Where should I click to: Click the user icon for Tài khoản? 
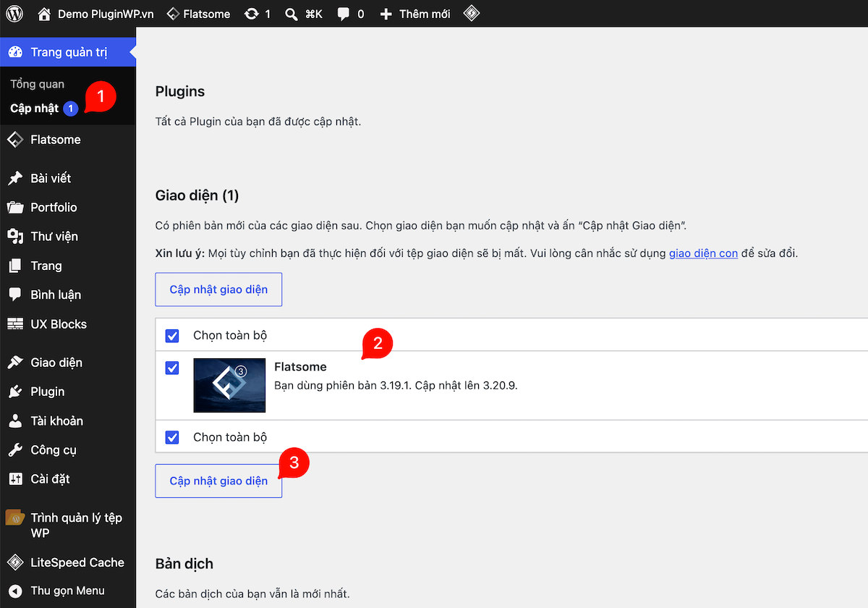(15, 421)
